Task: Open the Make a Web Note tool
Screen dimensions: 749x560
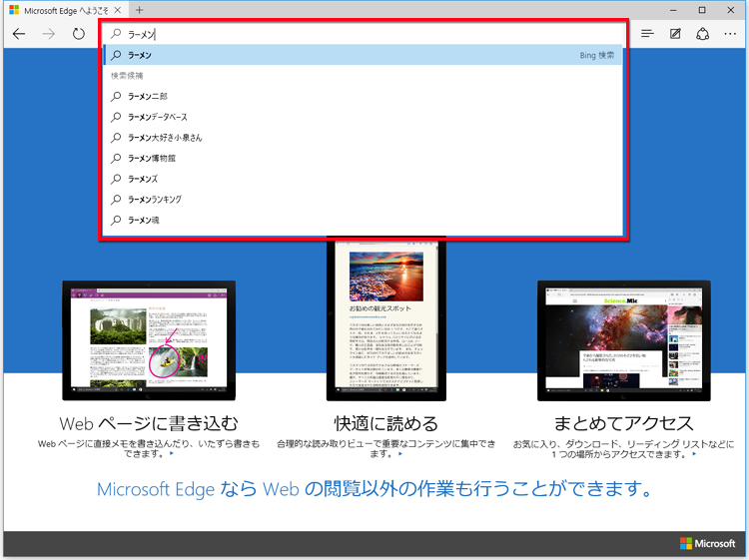Action: [676, 34]
